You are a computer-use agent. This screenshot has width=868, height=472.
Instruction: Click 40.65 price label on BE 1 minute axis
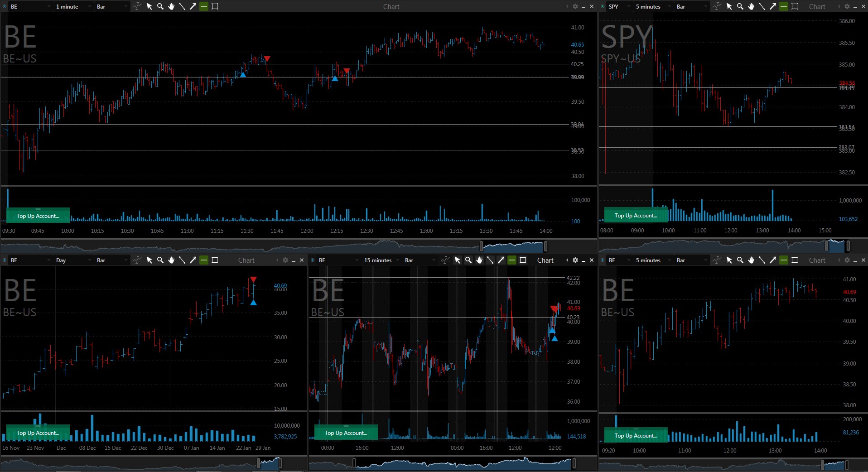pos(577,44)
